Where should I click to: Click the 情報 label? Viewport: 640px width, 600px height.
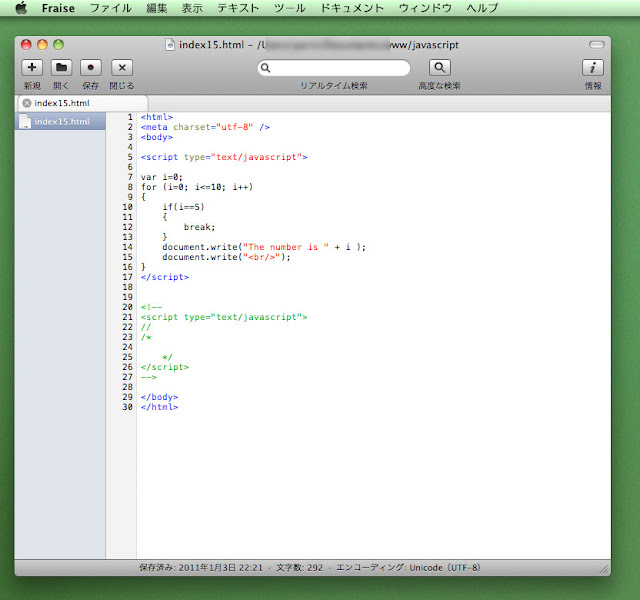click(593, 86)
